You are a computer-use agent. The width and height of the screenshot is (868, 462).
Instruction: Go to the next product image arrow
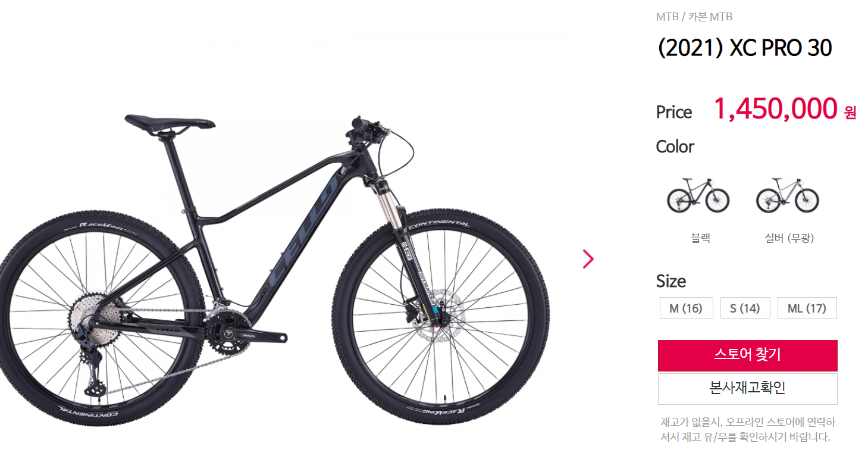[x=588, y=258]
